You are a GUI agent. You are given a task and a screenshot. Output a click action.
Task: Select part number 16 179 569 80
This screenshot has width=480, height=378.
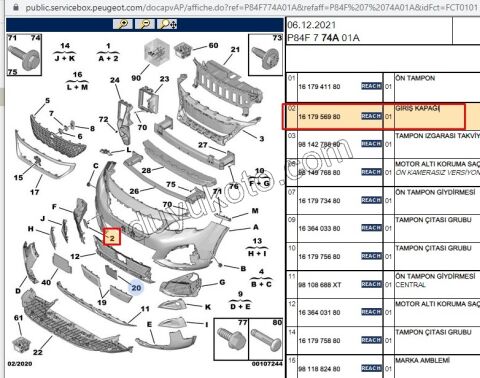click(x=319, y=117)
